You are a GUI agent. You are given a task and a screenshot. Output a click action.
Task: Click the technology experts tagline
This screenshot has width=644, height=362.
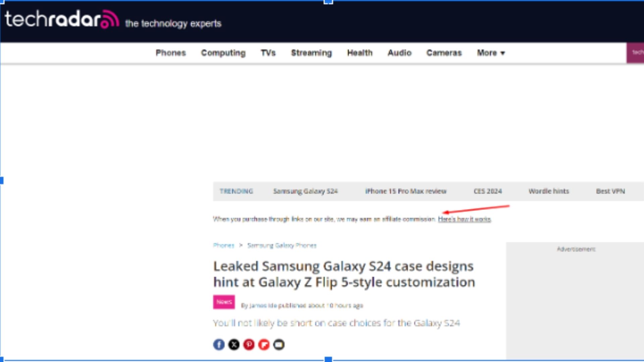(173, 23)
